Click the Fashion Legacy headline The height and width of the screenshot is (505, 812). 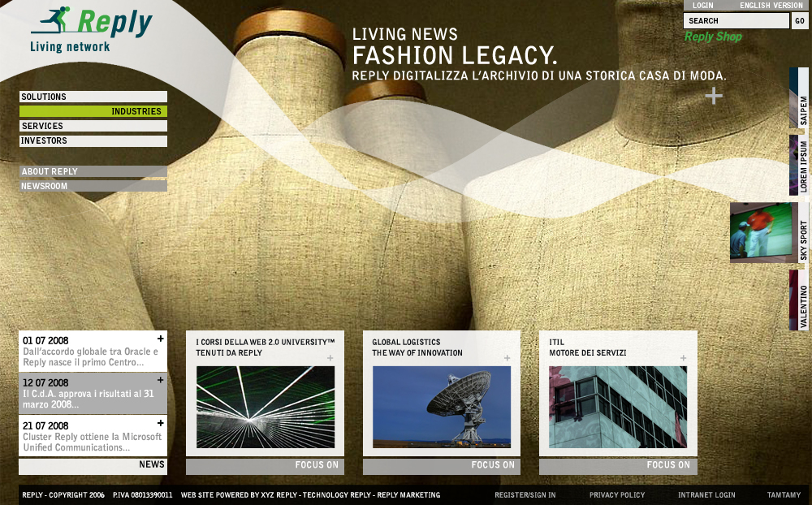(455, 55)
